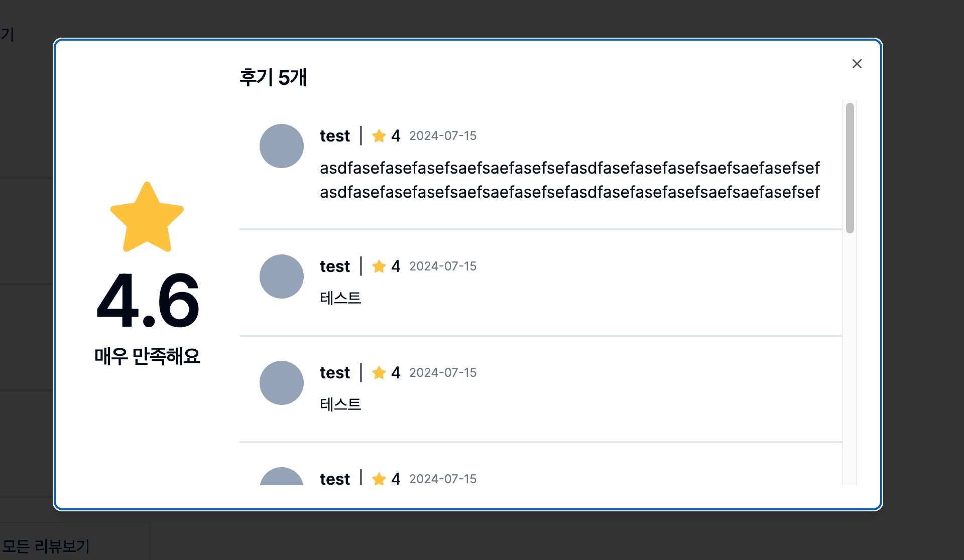Click the third review's 테스트 text
Screen dimensions: 964x560
click(340, 404)
